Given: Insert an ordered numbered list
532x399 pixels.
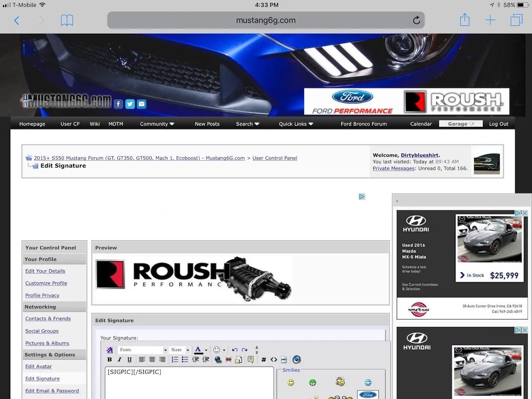Looking at the screenshot, I should pos(175,360).
